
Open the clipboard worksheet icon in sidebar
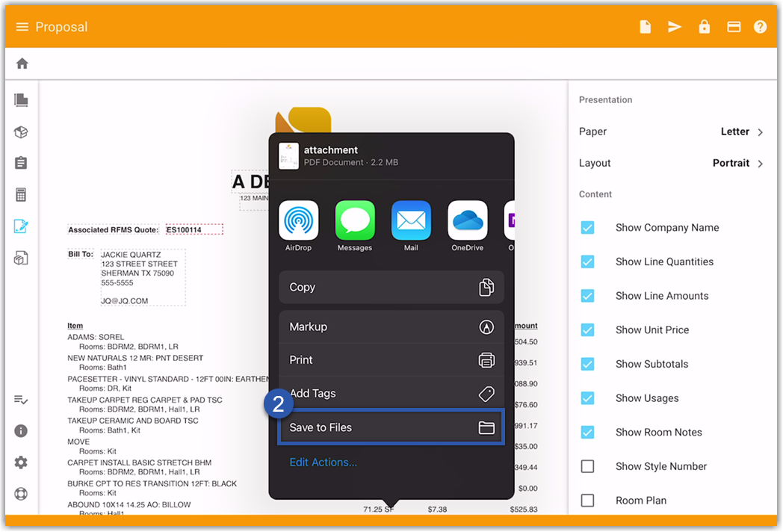[x=21, y=163]
